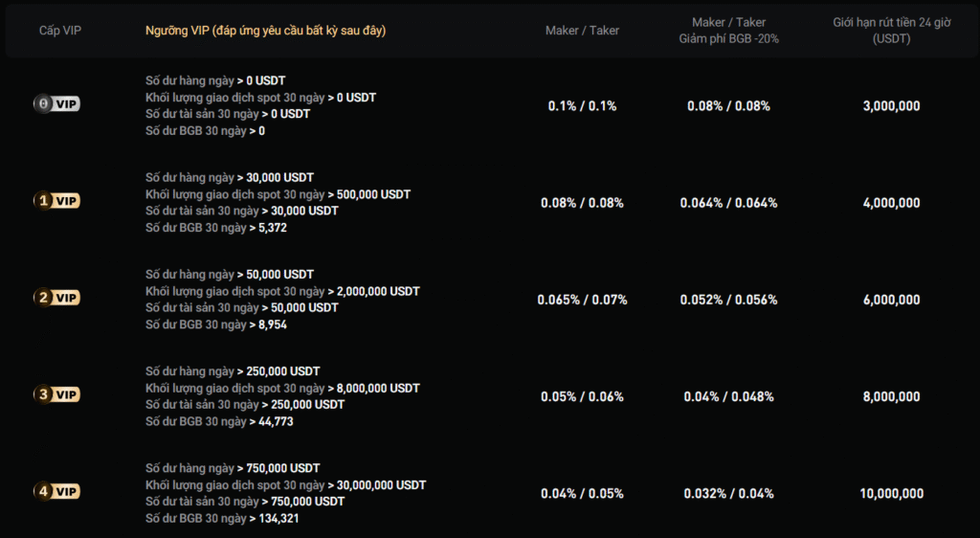Viewport: 980px width, 538px height.
Task: Click the 0.1% / 0.1% fee value
Action: [582, 106]
